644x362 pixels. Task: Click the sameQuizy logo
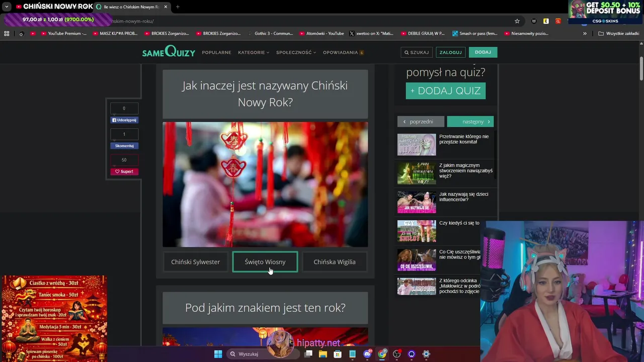click(x=169, y=52)
